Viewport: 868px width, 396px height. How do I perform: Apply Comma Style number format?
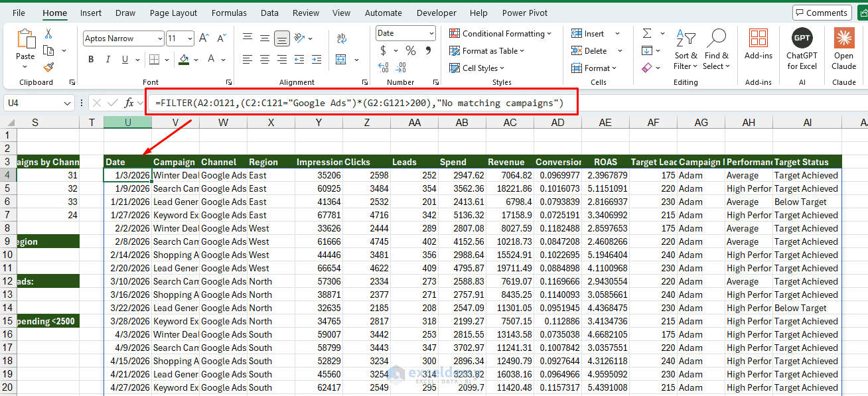tap(428, 51)
